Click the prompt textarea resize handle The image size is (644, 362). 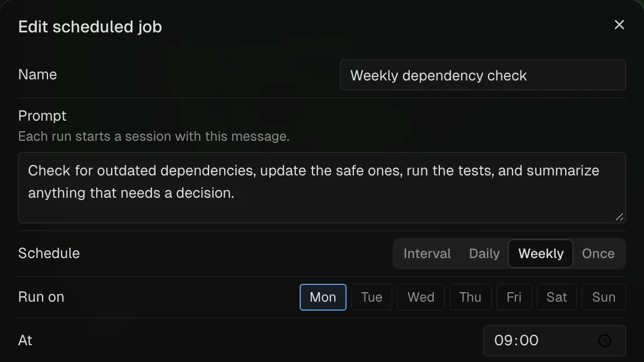pos(619,217)
